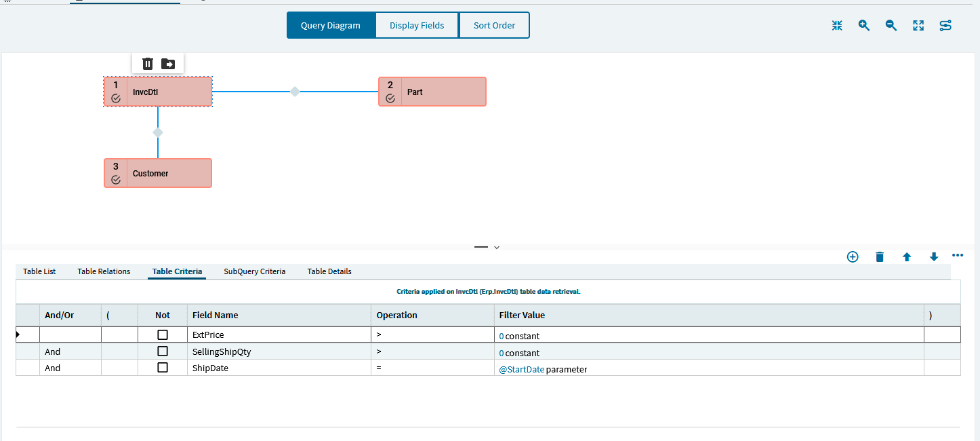The height and width of the screenshot is (441, 980).
Task: Delete the selected criteria row
Action: tap(880, 256)
